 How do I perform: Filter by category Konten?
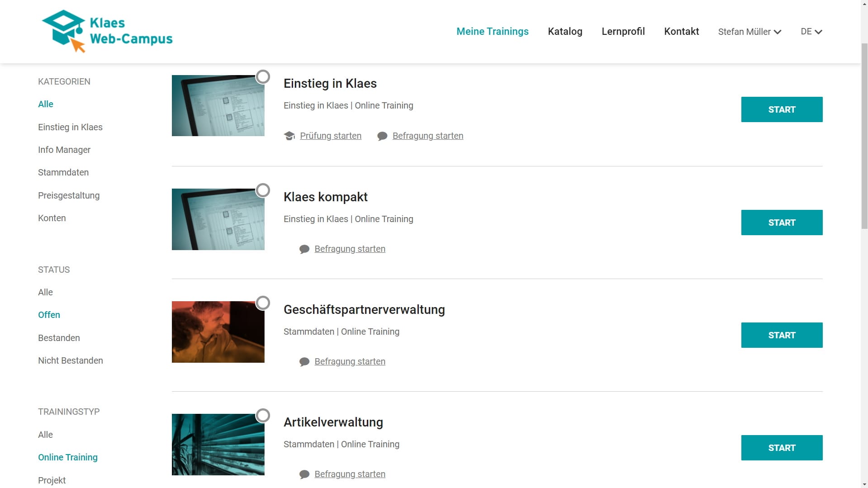52,218
